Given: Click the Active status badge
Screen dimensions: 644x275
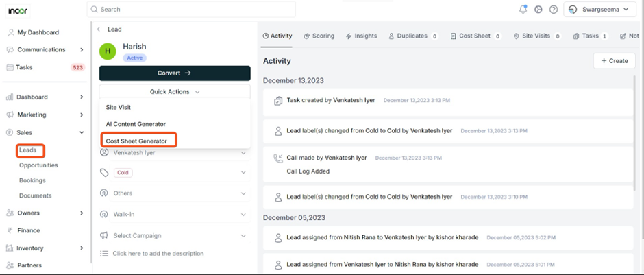Looking at the screenshot, I should pyautogui.click(x=135, y=58).
